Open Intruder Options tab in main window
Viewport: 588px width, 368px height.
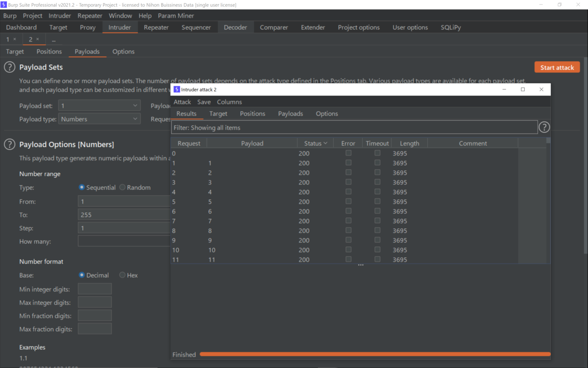(123, 52)
